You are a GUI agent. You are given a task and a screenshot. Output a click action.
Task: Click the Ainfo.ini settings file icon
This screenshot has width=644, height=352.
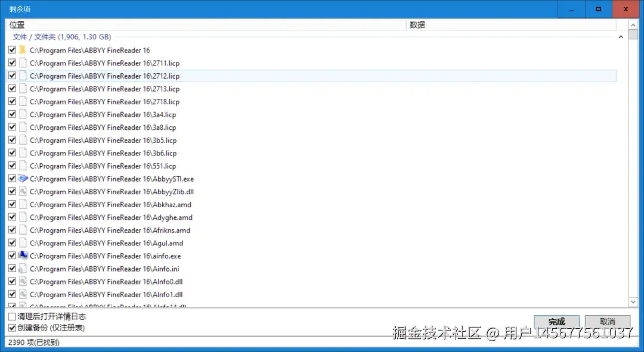click(23, 268)
